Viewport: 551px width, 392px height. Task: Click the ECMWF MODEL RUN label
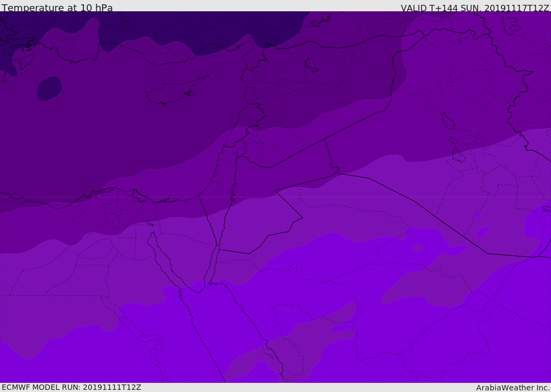[x=72, y=387]
